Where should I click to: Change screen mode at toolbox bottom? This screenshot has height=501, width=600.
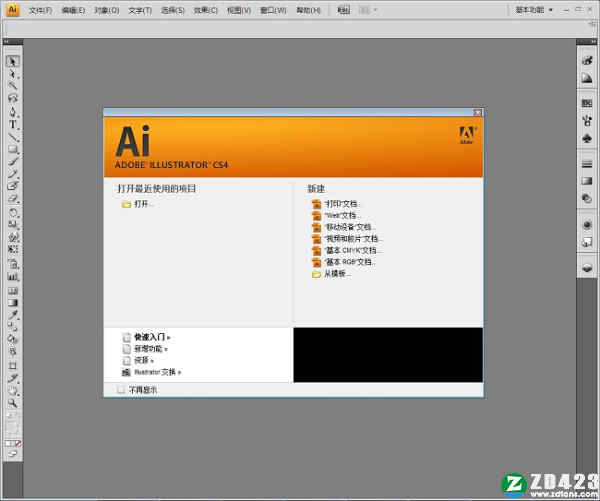[13, 454]
